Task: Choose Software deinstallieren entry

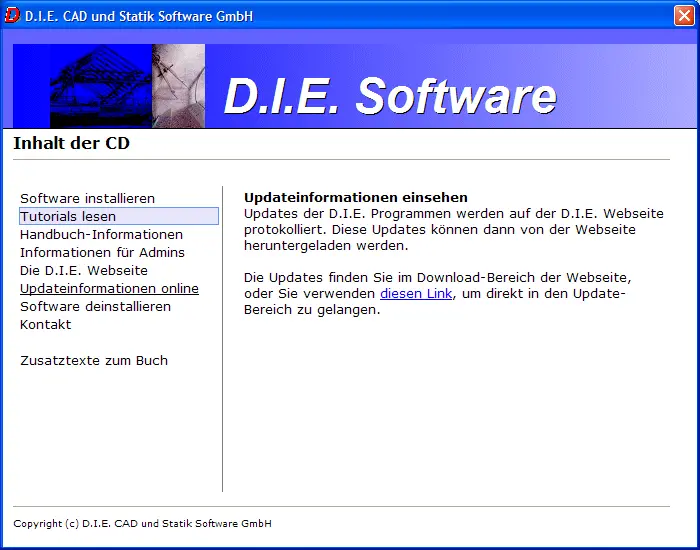Action: [x=96, y=307]
